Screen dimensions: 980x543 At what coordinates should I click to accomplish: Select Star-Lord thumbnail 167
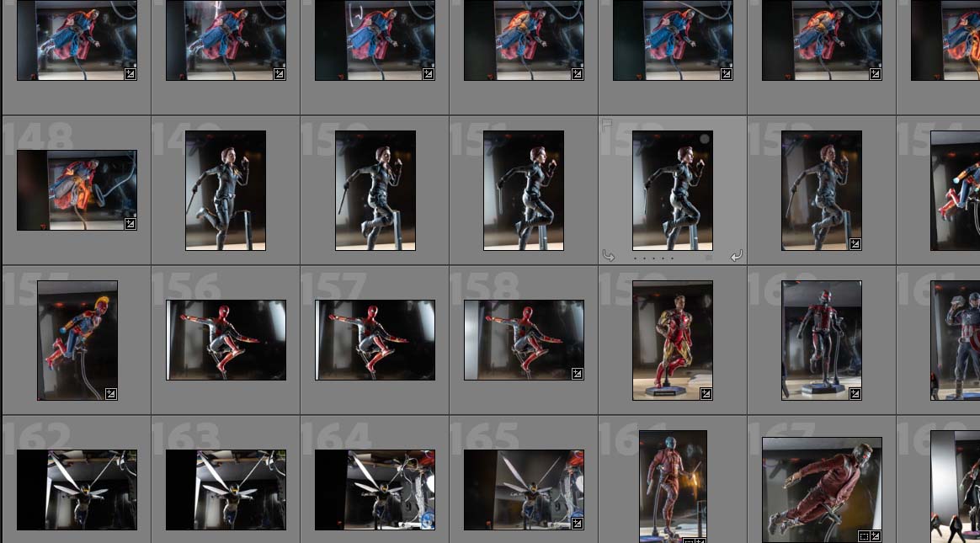(822, 490)
